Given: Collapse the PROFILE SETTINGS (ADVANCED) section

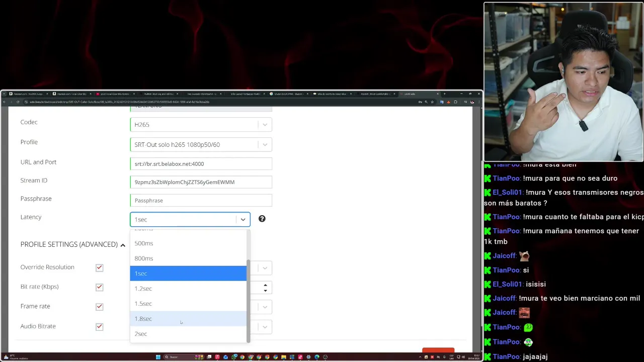Looking at the screenshot, I should point(122,245).
